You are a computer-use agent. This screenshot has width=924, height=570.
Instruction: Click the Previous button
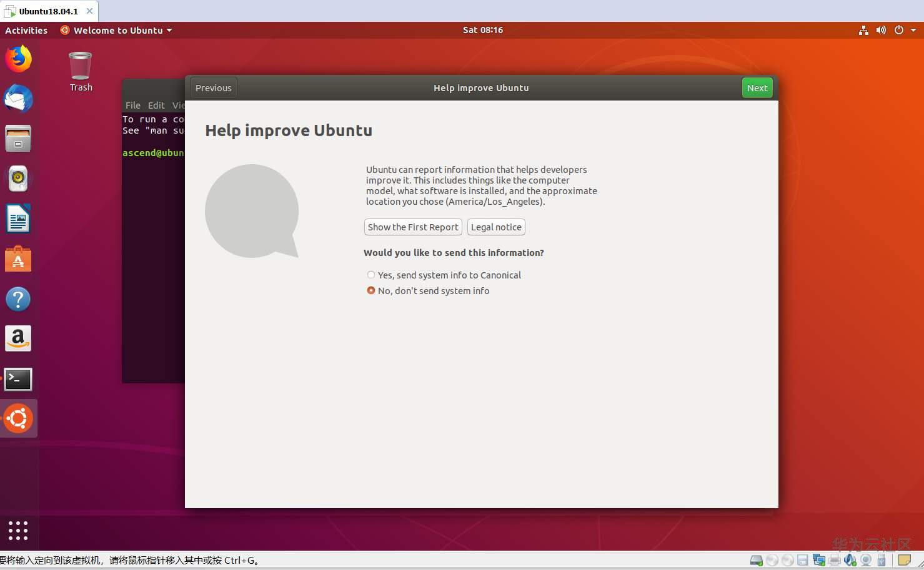click(x=213, y=88)
